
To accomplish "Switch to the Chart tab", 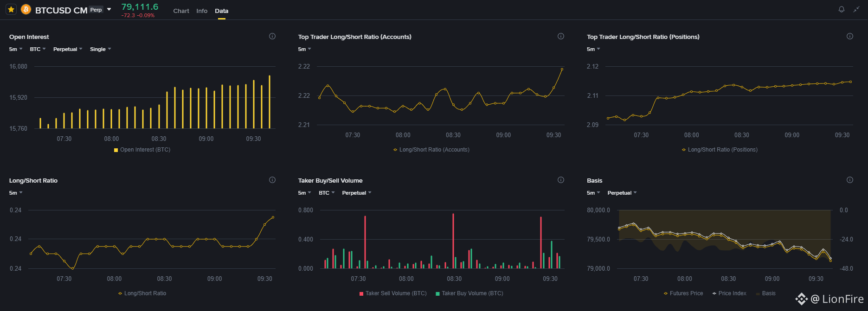I will (x=181, y=11).
